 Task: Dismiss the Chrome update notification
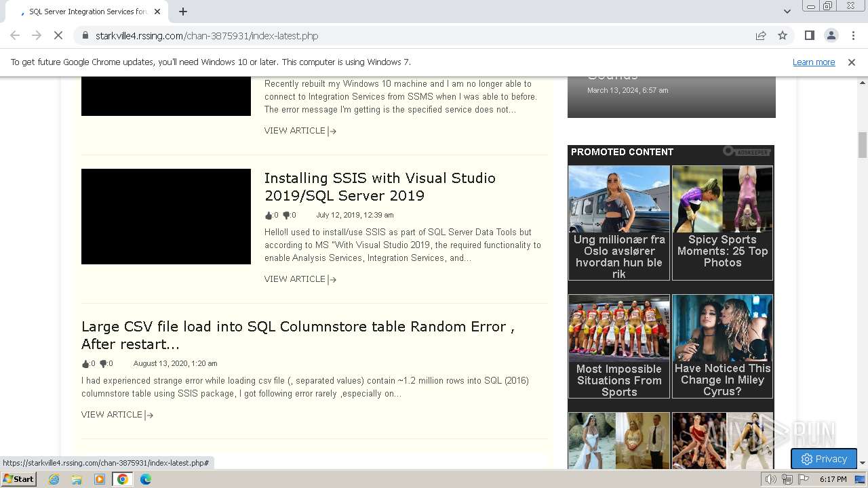pyautogui.click(x=852, y=62)
